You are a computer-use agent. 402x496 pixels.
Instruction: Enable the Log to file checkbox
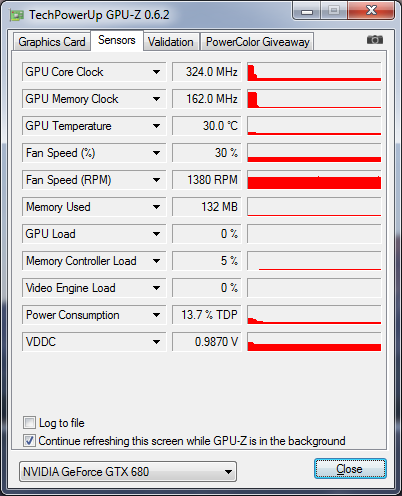(x=29, y=423)
